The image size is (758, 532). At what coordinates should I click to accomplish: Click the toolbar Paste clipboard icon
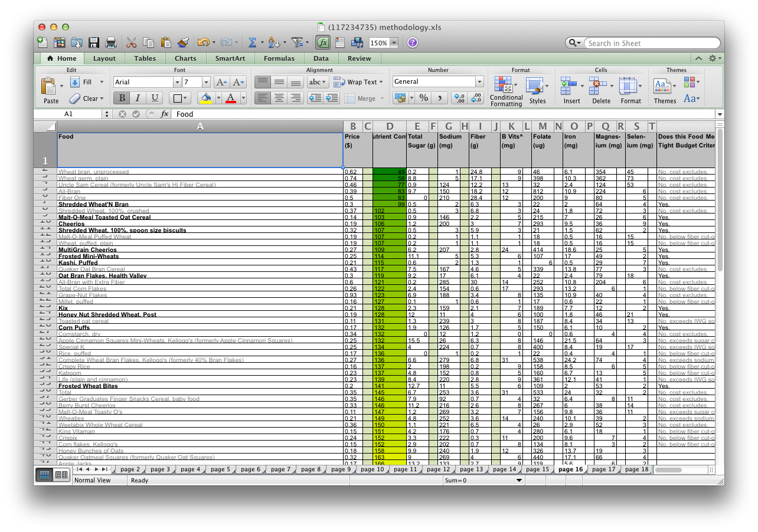[166, 42]
